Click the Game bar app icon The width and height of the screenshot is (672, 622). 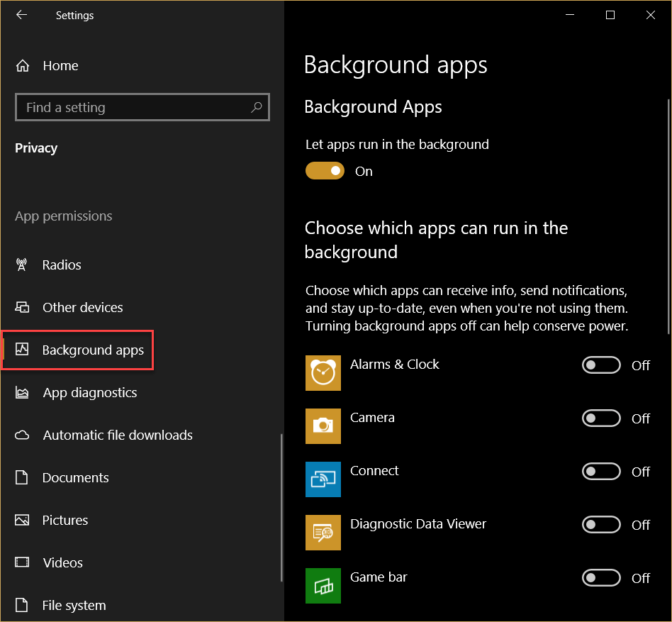pos(323,586)
